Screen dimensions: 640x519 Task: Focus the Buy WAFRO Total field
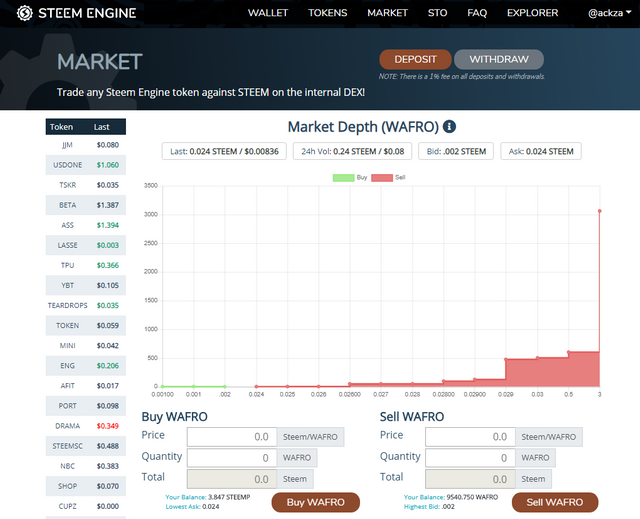coord(232,479)
